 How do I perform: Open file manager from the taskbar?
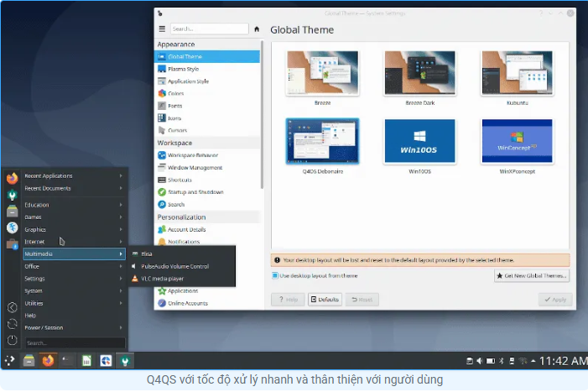[29, 360]
